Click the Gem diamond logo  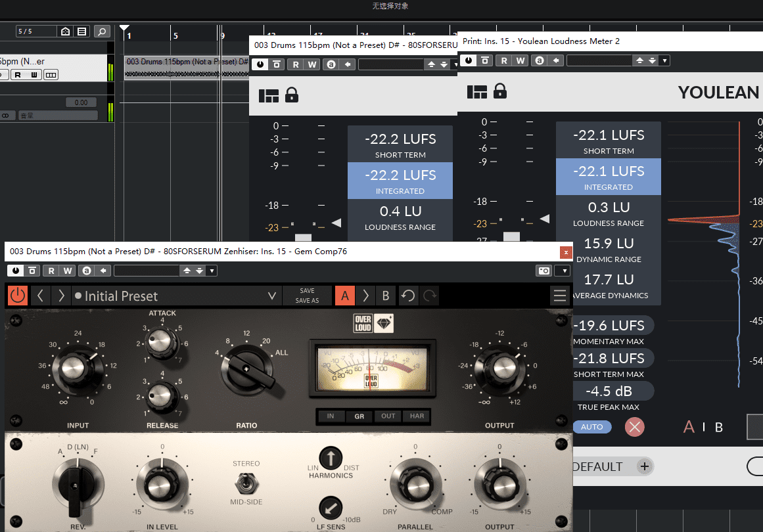point(384,323)
